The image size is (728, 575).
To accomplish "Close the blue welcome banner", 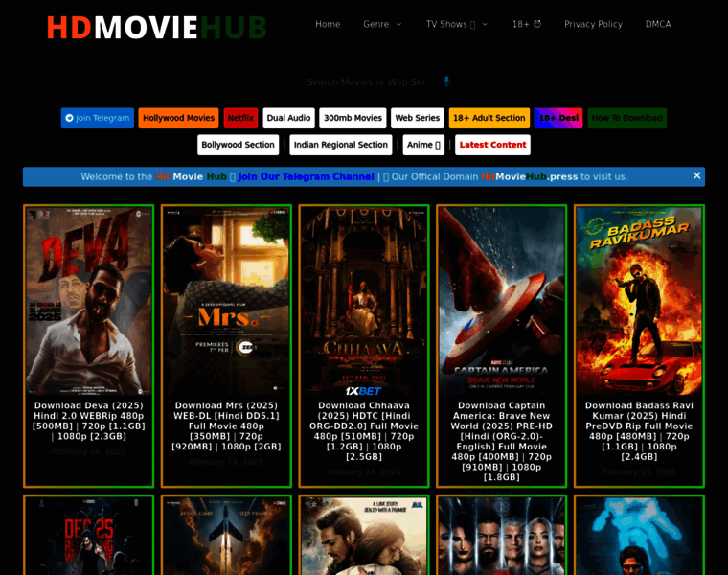I will pos(697,175).
